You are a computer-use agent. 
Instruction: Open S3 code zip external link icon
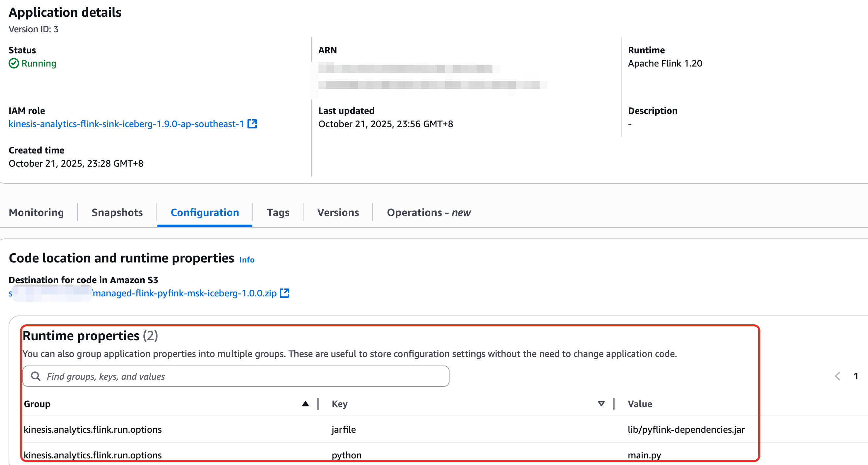coord(284,293)
